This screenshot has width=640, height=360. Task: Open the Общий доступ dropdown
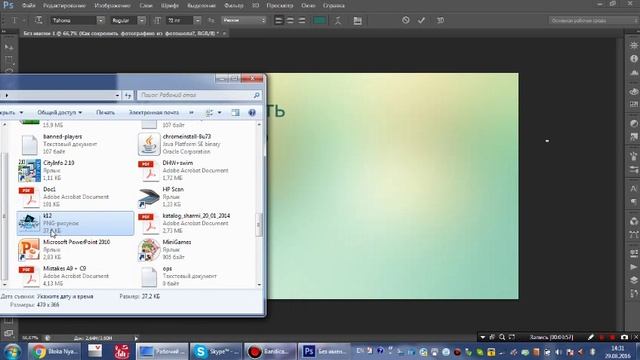point(60,112)
